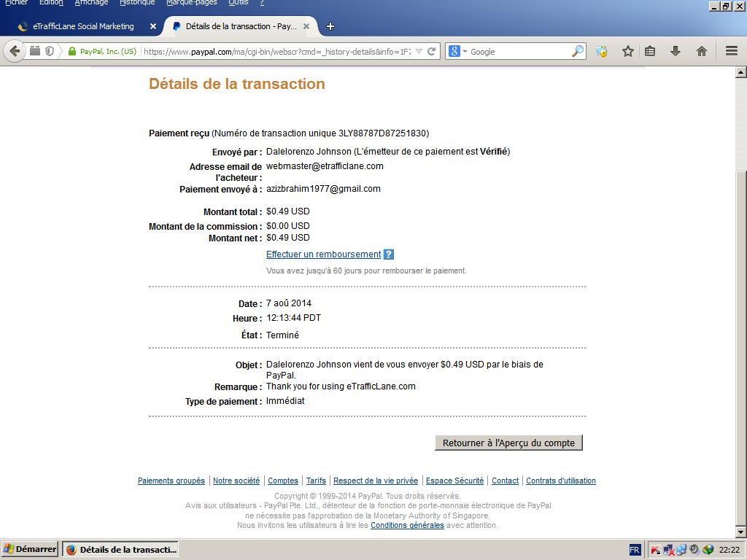Image resolution: width=747 pixels, height=560 pixels.
Task: Close the eTrafficLane Social Marketing tab
Action: pos(153,27)
